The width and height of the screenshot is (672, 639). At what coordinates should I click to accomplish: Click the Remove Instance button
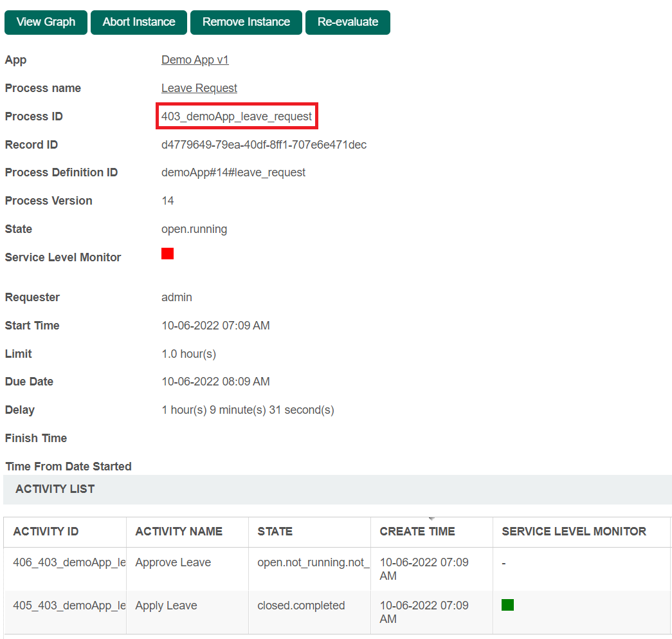[x=246, y=22]
